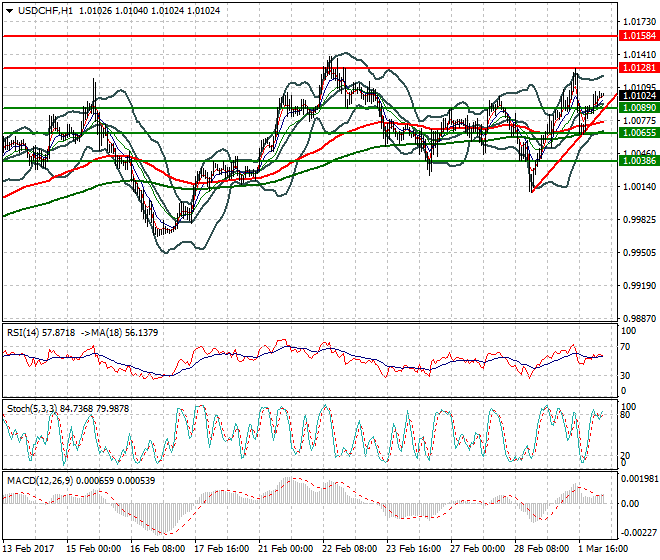Click the 15 Feb 00:00 time axis label

click(x=93, y=549)
